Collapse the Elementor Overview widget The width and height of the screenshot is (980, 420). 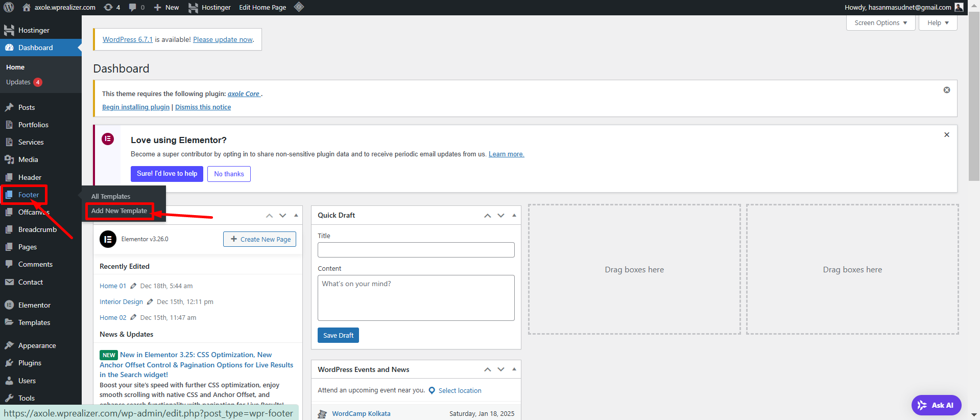(296, 216)
